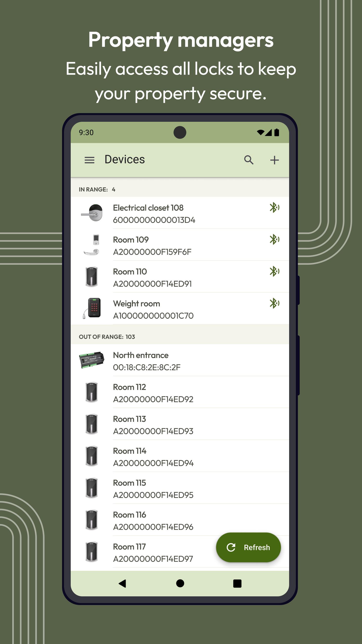Tap the battery status bar icon
Image resolution: width=362 pixels, height=644 pixels.
pos(277,132)
